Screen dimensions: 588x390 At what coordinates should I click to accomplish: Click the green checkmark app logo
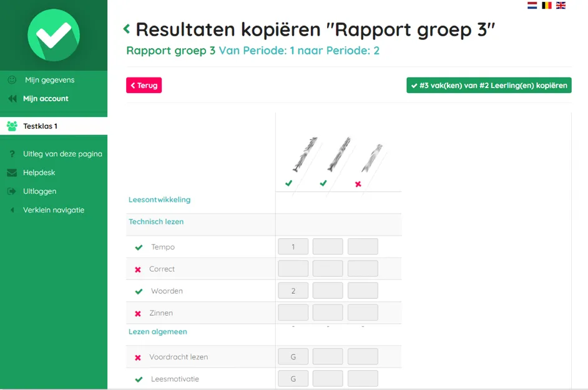pyautogui.click(x=54, y=35)
